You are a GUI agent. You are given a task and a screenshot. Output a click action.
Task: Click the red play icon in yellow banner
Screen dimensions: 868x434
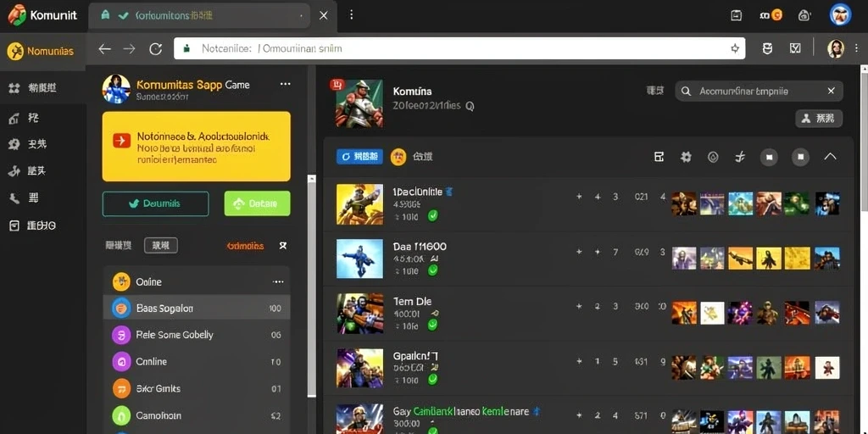click(121, 141)
